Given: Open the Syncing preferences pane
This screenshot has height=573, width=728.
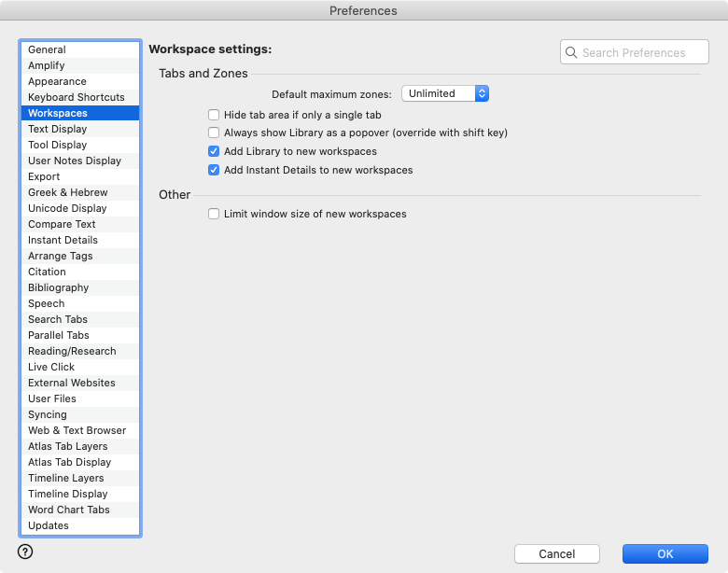Looking at the screenshot, I should [48, 414].
